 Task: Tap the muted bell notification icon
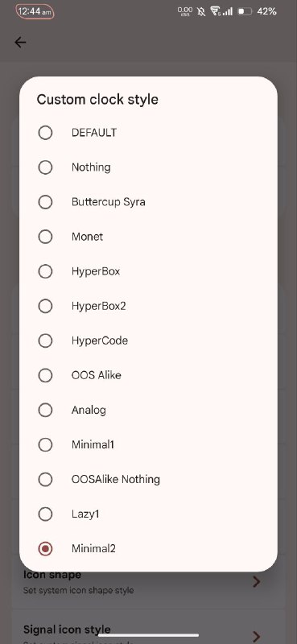coord(201,11)
